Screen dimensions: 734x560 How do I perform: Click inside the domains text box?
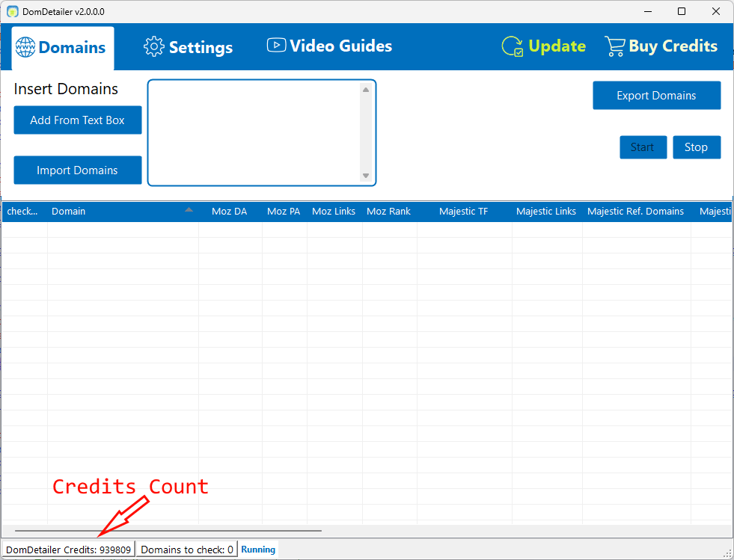click(254, 132)
